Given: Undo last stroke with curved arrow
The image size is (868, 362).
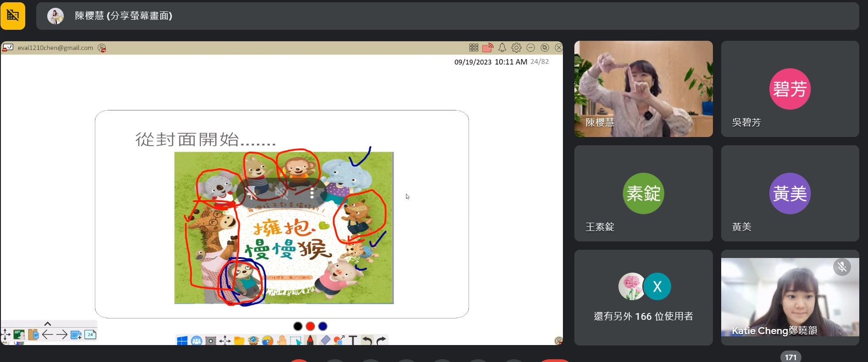Looking at the screenshot, I should 367,340.
